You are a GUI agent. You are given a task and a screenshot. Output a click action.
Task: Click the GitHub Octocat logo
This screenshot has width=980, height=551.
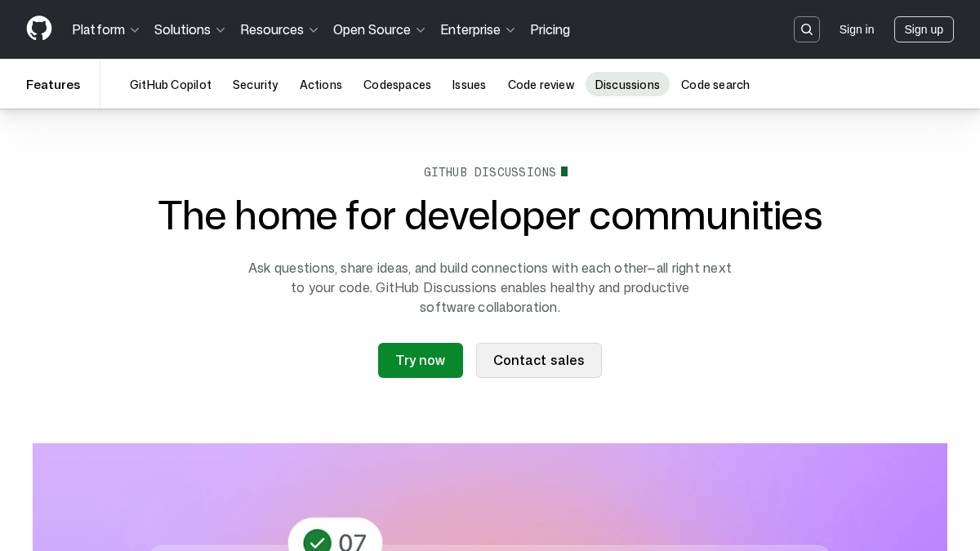(39, 29)
